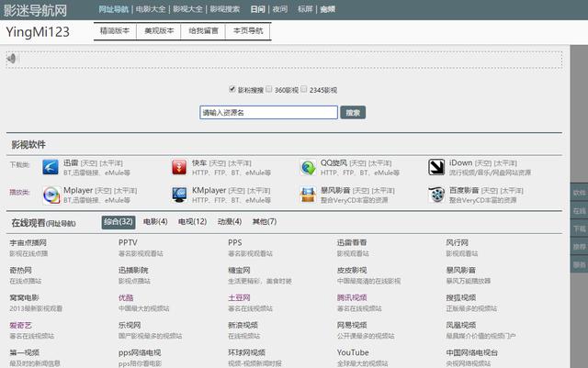Visit the 乐视网 site link
Image resolution: width=588 pixels, height=368 pixels.
130,325
